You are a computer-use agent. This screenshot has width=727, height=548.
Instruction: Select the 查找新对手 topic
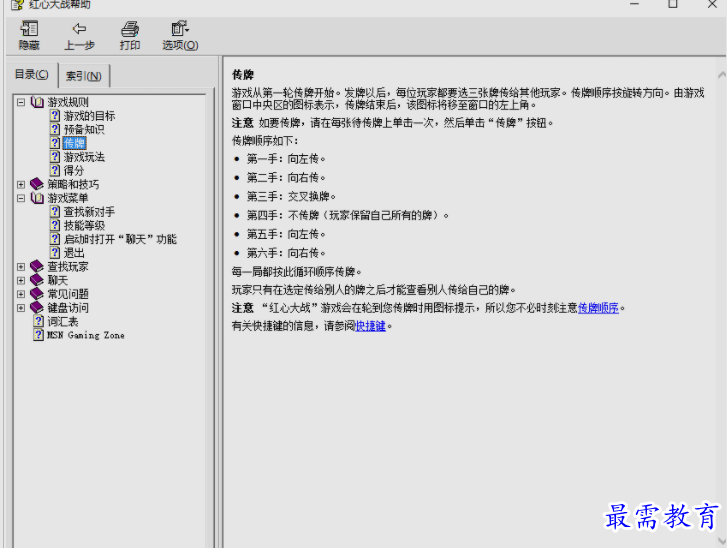click(89, 212)
